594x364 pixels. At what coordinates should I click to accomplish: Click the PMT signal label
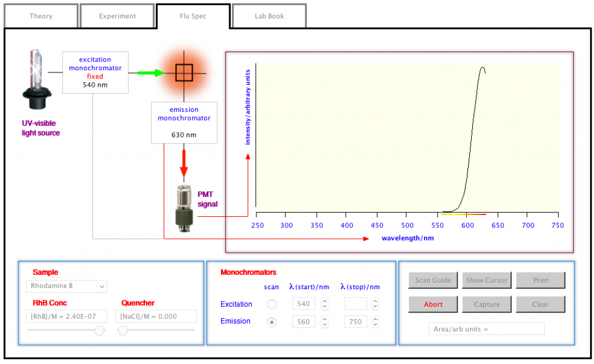click(208, 199)
